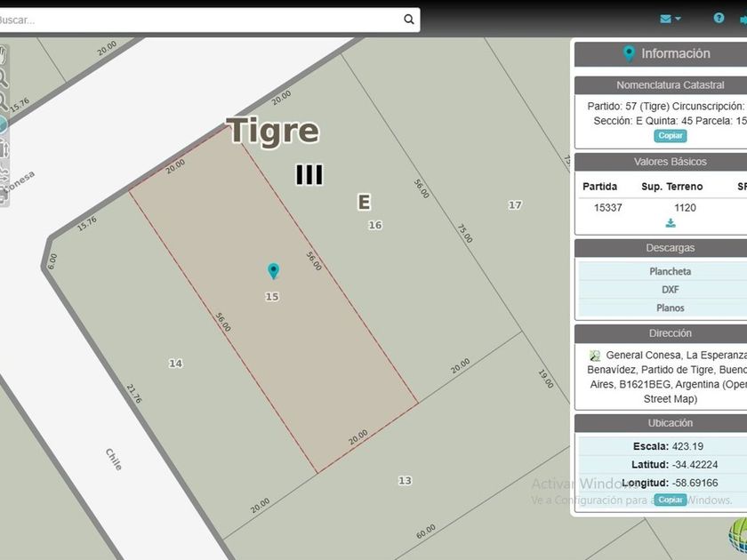
Task: Expand the mail envelope dropdown
Action: (671, 19)
